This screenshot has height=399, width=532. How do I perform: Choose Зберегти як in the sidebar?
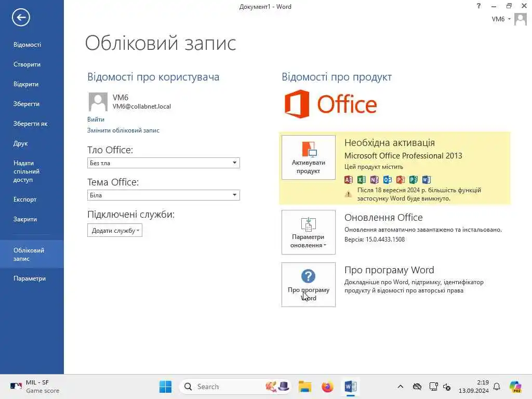tap(32, 124)
